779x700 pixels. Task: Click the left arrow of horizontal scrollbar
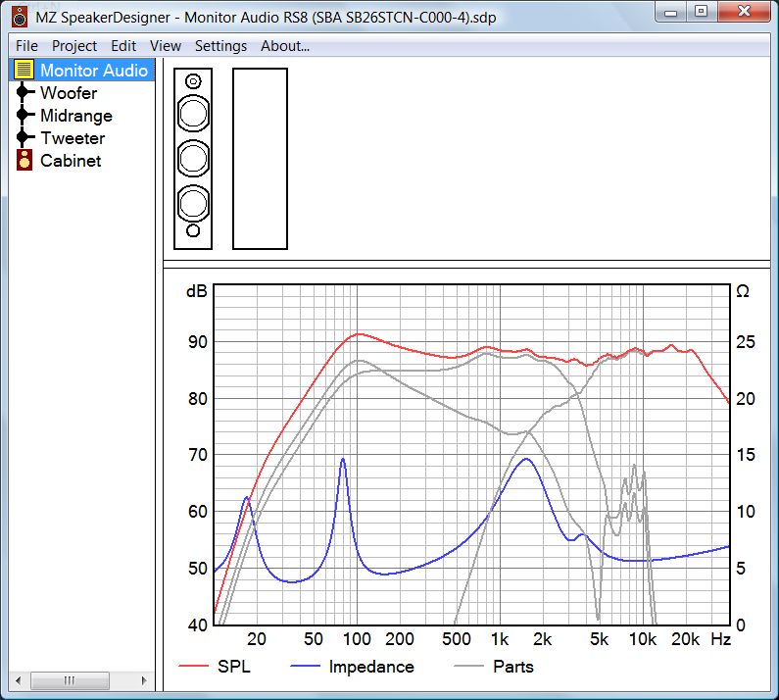point(19,680)
